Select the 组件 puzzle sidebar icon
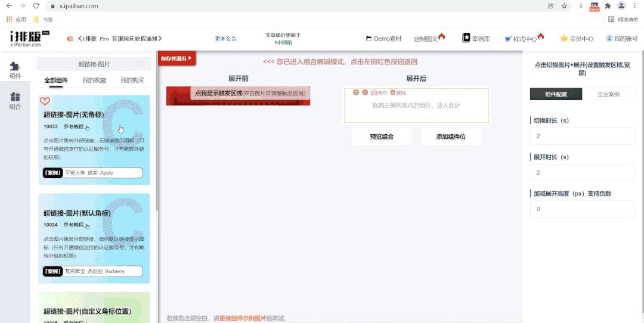This screenshot has width=644, height=323. (15, 70)
